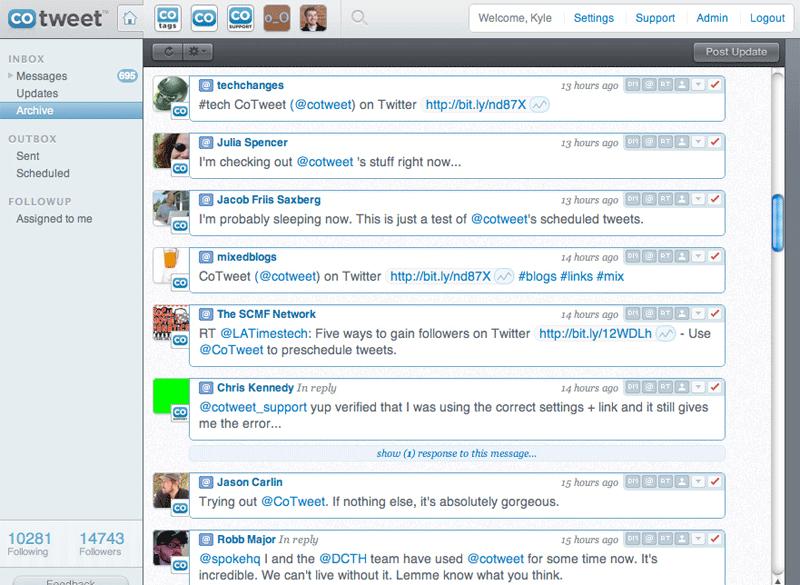Click the vertical scrollbar thumb

click(778, 223)
